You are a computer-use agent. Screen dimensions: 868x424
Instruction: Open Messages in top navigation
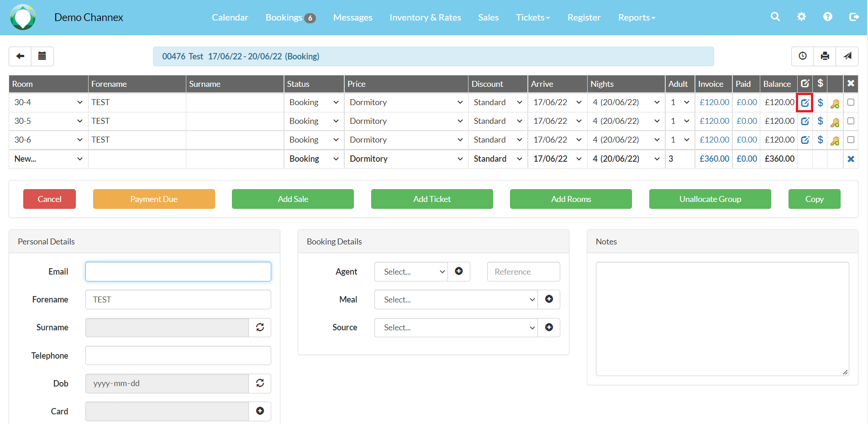coord(352,17)
